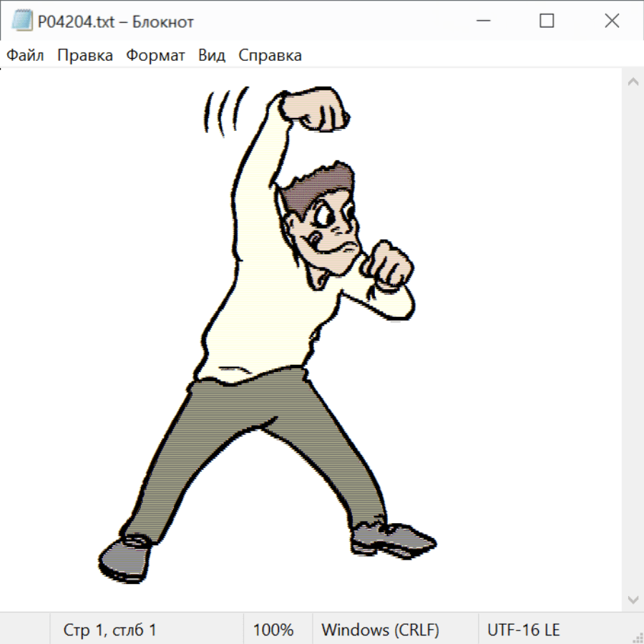Select the Формат menu
This screenshot has height=644, width=644.
(155, 56)
